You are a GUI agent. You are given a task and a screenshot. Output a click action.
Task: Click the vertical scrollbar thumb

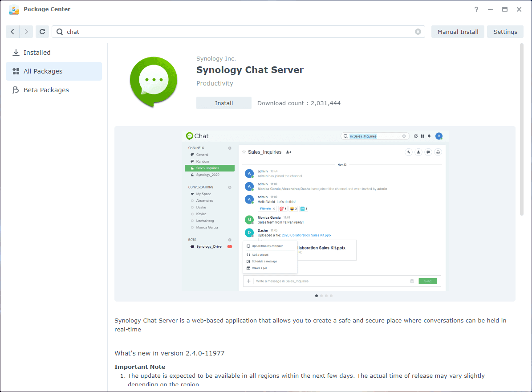[x=521, y=129]
